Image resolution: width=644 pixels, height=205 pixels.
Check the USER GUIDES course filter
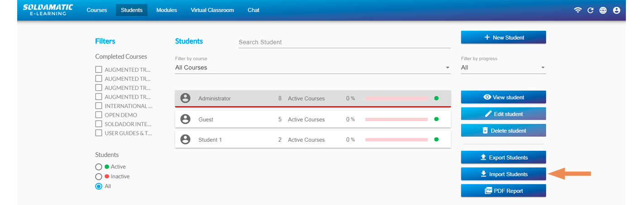99,133
